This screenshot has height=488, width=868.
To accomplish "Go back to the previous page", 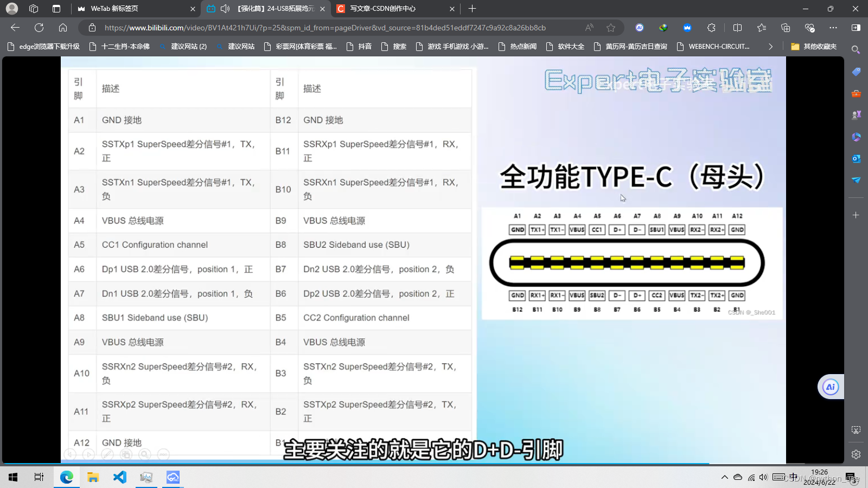I will tap(15, 28).
